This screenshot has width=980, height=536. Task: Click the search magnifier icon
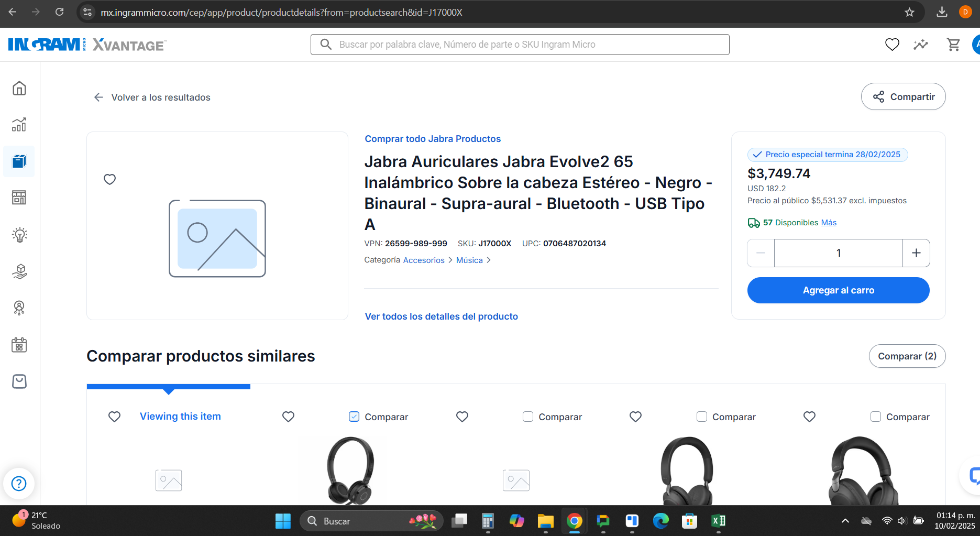(326, 45)
